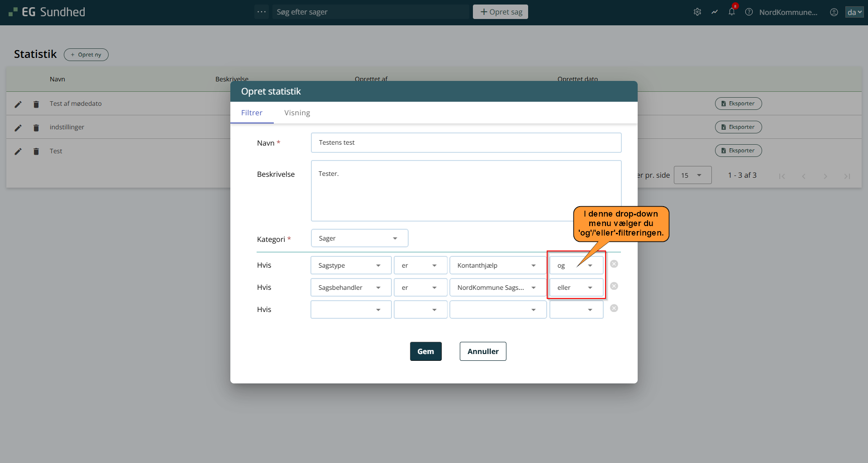
Task: Open the notifications bell
Action: (x=731, y=12)
